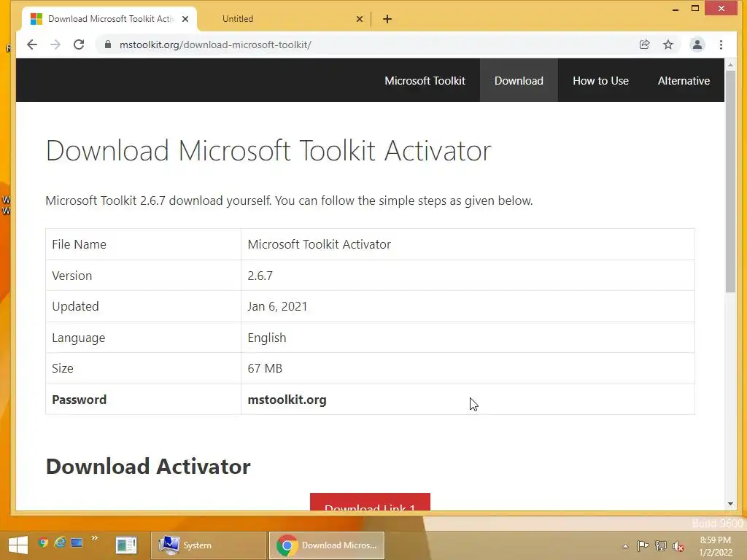Viewport: 747px width, 560px height.
Task: Launch Chrome from quick launch bar
Action: [43, 542]
